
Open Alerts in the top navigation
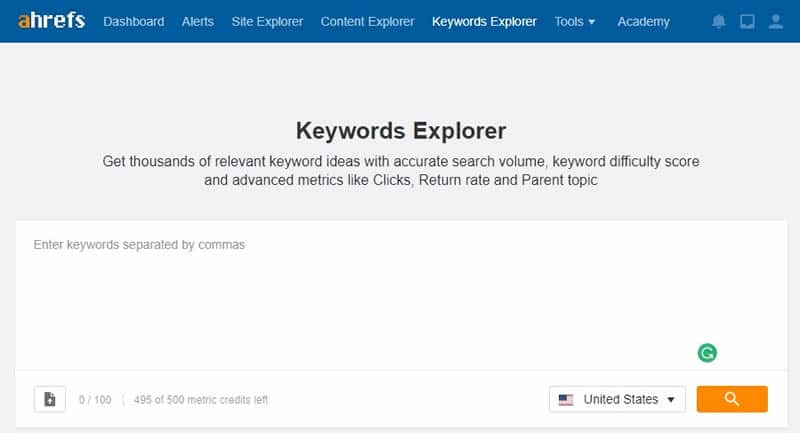197,21
